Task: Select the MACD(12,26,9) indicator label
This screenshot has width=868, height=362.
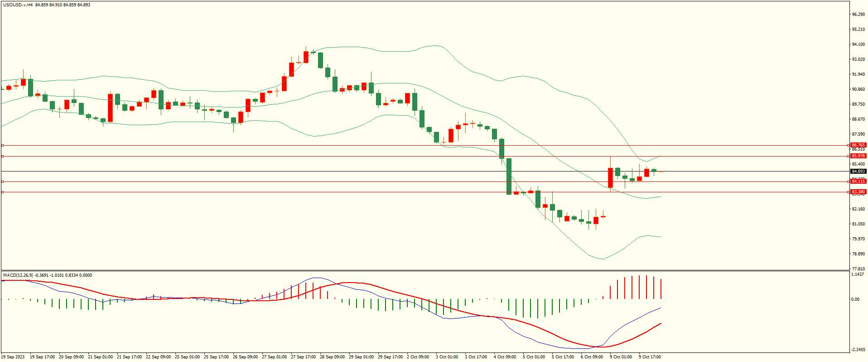Action: click(x=18, y=275)
